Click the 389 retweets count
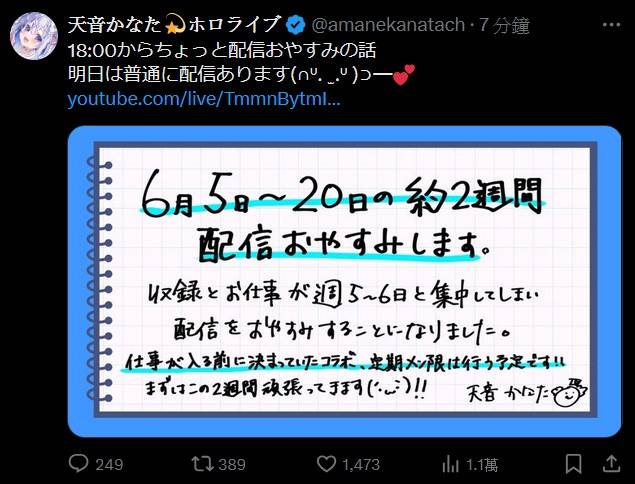The image size is (635, 484). click(232, 464)
